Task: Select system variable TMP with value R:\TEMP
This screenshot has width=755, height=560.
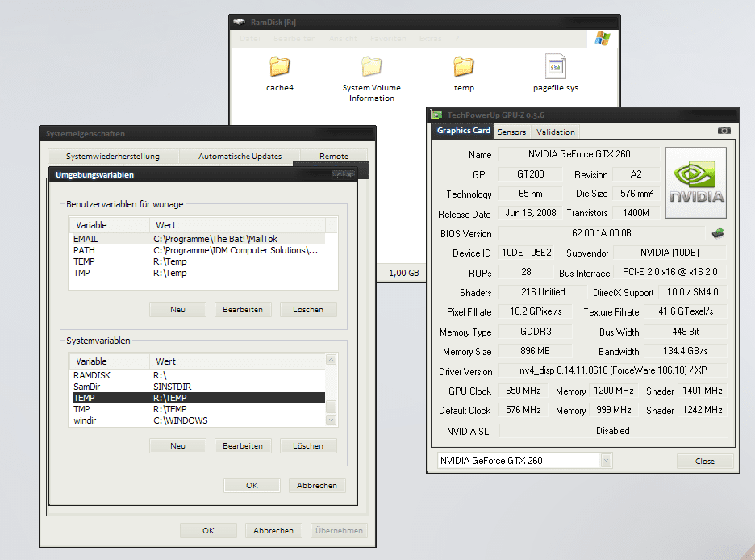Action: pos(198,409)
